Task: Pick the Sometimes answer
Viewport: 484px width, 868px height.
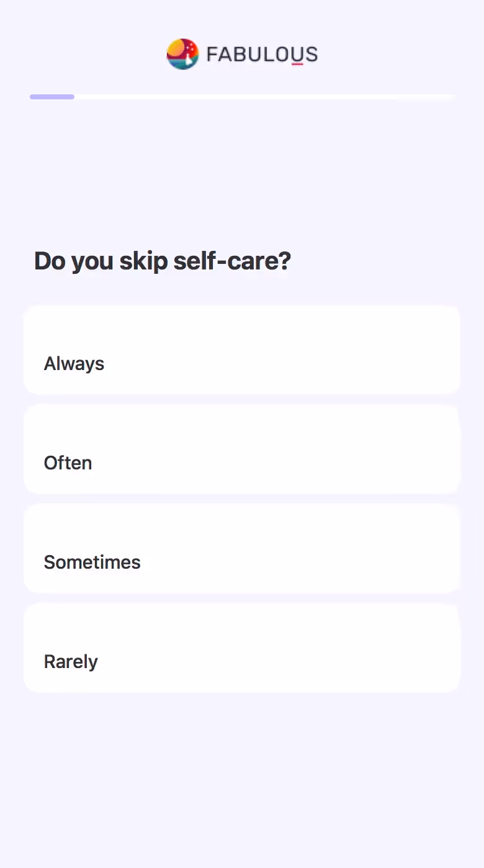Action: [x=242, y=548]
